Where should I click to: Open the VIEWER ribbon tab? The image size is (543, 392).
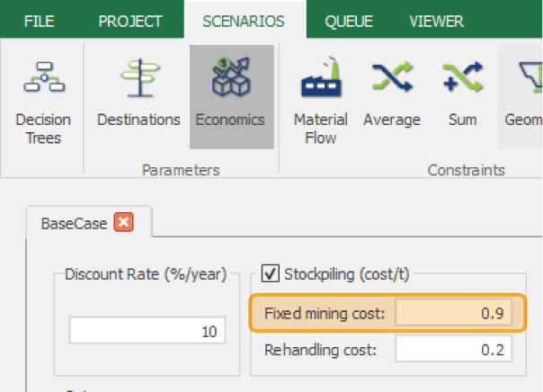click(436, 22)
